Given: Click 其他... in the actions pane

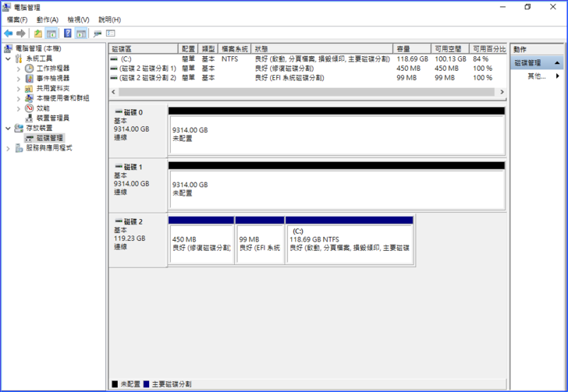Looking at the screenshot, I should click(x=536, y=76).
